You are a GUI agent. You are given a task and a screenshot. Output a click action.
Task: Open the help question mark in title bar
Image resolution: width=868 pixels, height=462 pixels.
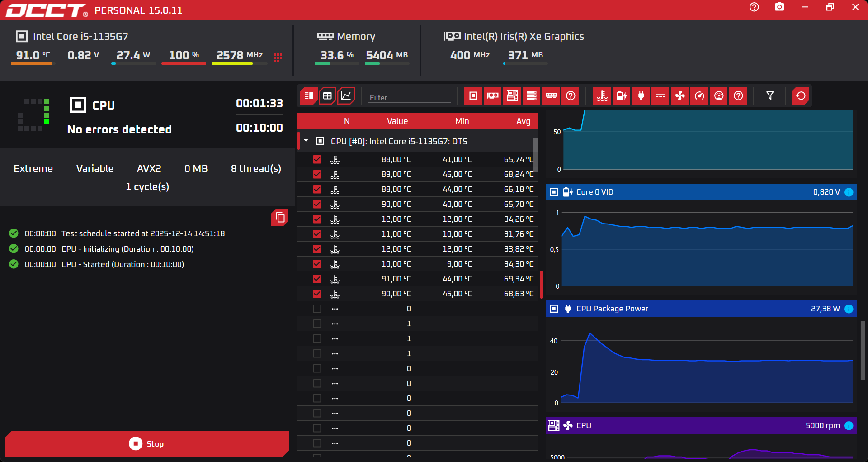point(754,7)
